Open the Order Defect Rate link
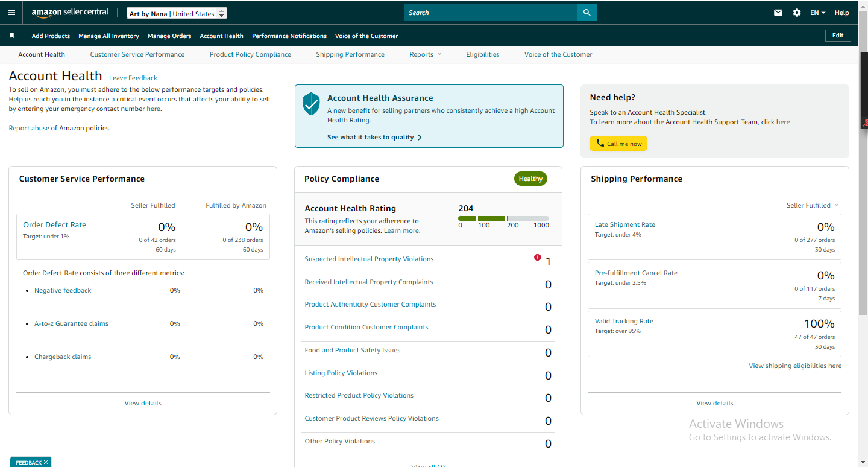The height and width of the screenshot is (467, 868). pyautogui.click(x=55, y=224)
